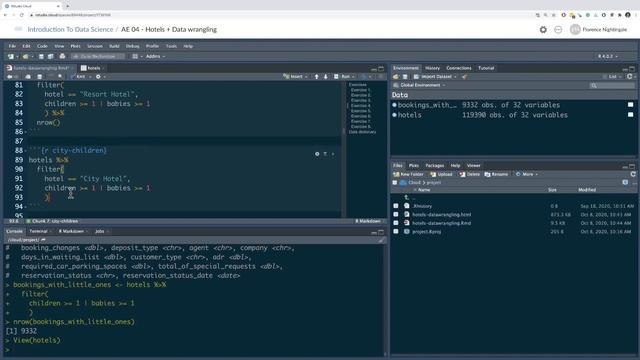Refresh the Files pane listing

(633, 174)
